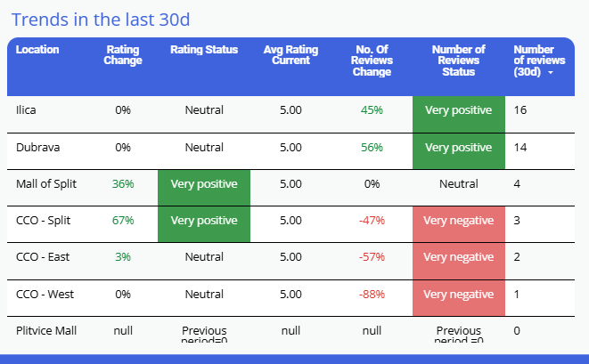Click the Number of Reviews Status header
The height and width of the screenshot is (364, 589).
coord(459,61)
